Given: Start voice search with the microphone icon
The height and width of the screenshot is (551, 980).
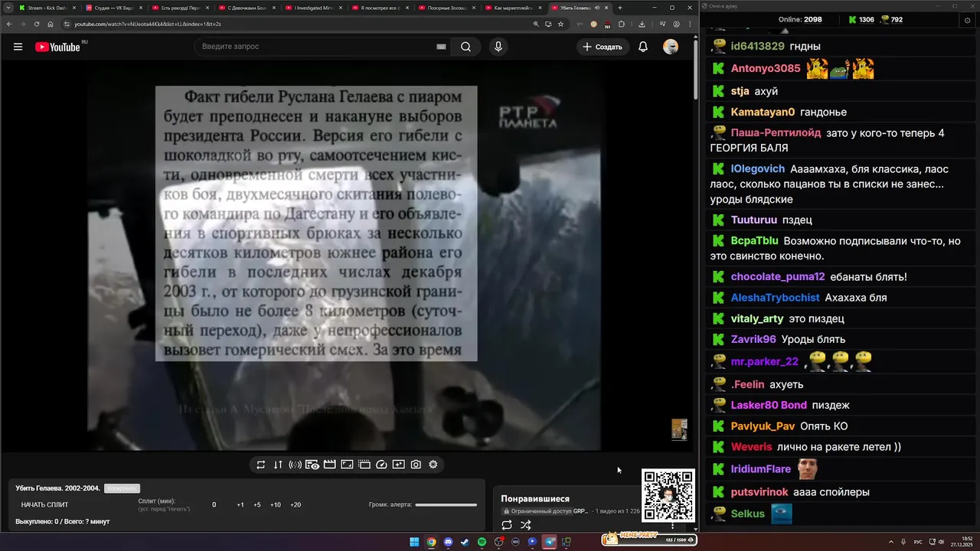Looking at the screenshot, I should (498, 47).
